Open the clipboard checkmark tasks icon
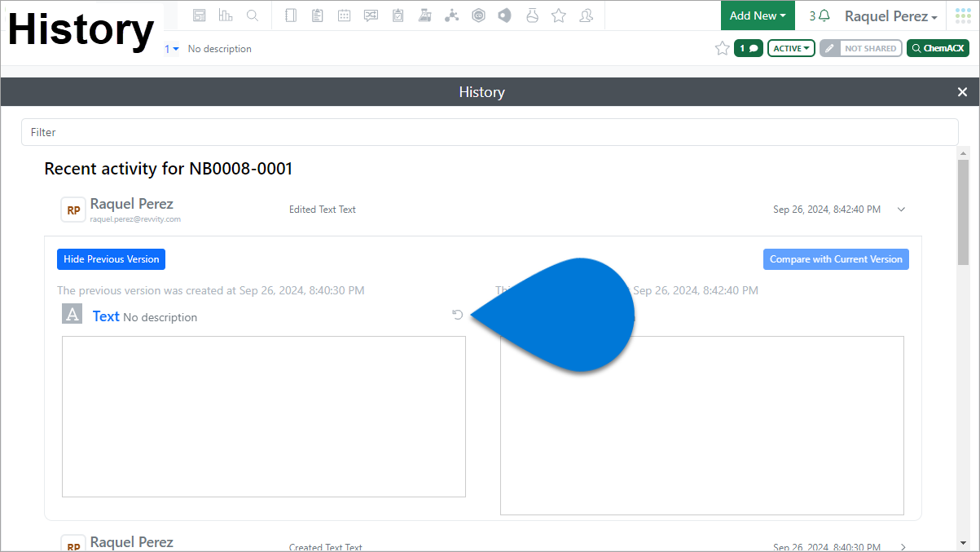Image resolution: width=980 pixels, height=552 pixels. 398,15
